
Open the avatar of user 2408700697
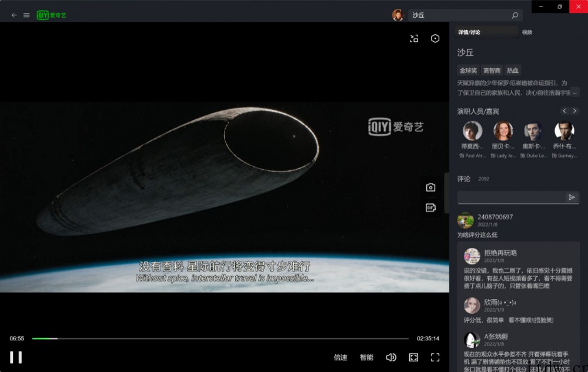pos(465,220)
